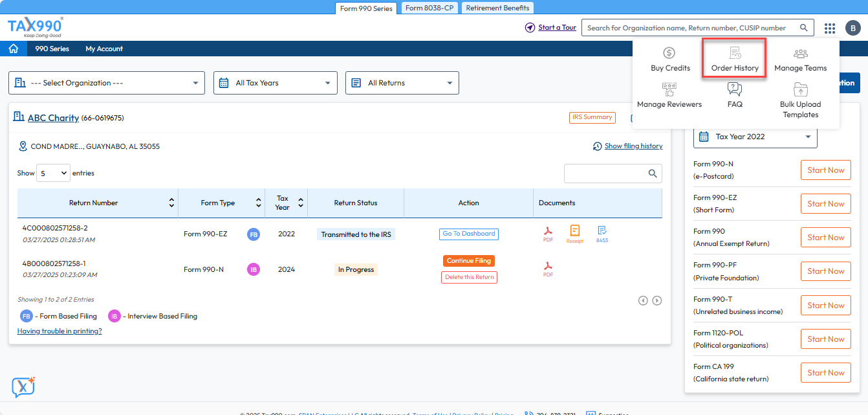
Task: Open the All Tax Years dropdown
Action: click(x=276, y=83)
